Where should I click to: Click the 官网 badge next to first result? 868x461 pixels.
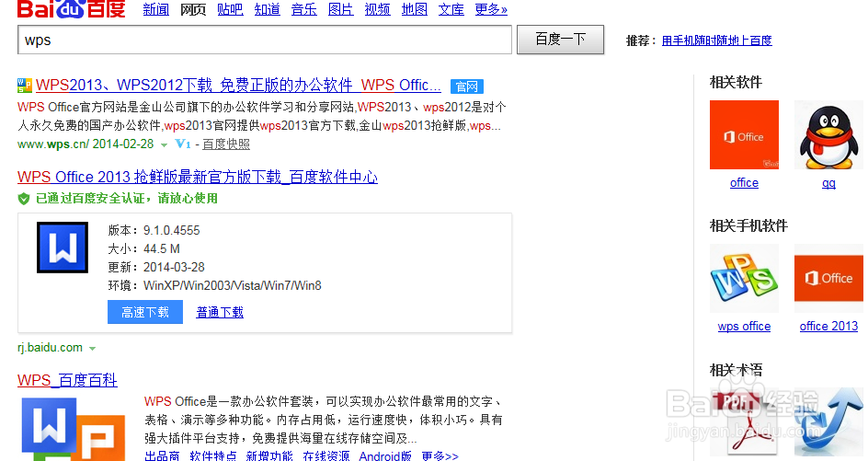[467, 86]
